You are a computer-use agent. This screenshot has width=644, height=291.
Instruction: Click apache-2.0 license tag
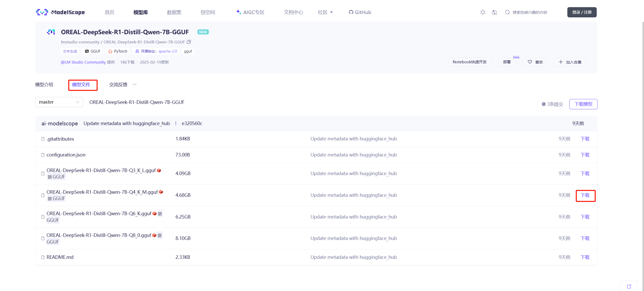156,51
